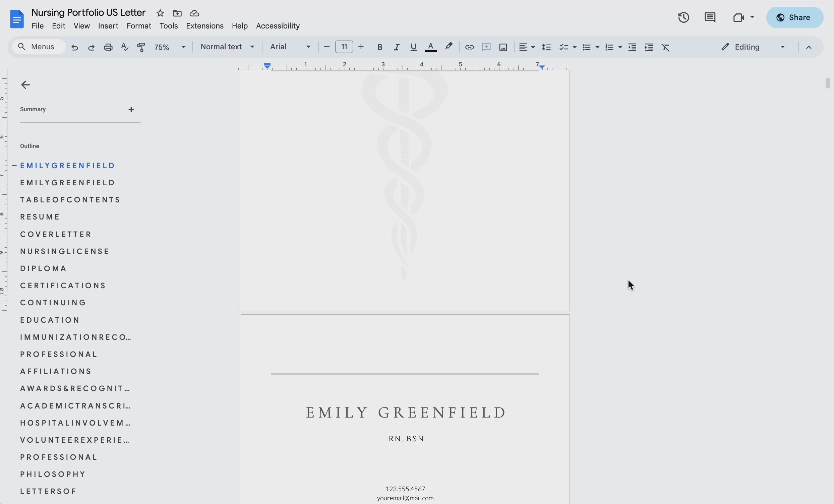Open the Extensions menu
Image resolution: width=834 pixels, height=504 pixels.
204,26
